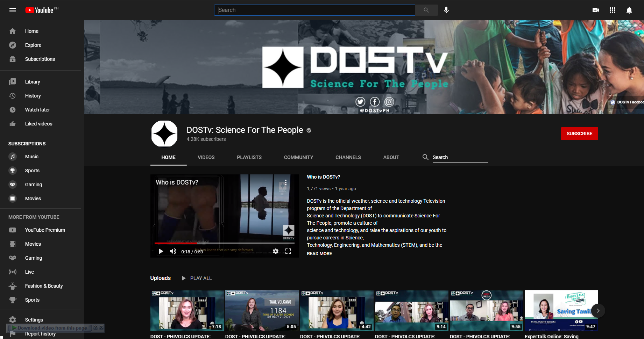The image size is (644, 339).
Task: Open the YouTube apps grid
Action: click(x=613, y=10)
